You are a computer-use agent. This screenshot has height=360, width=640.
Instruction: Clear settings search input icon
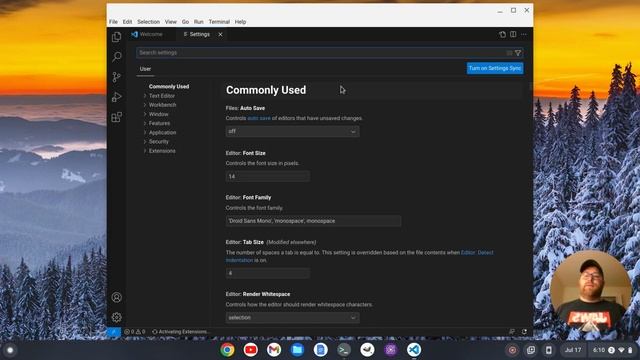coord(509,53)
